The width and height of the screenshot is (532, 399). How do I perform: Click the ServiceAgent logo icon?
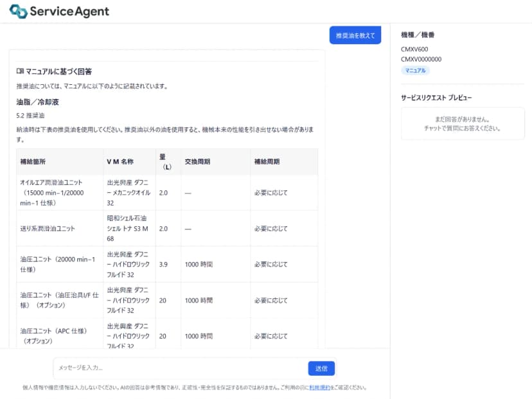click(x=19, y=11)
